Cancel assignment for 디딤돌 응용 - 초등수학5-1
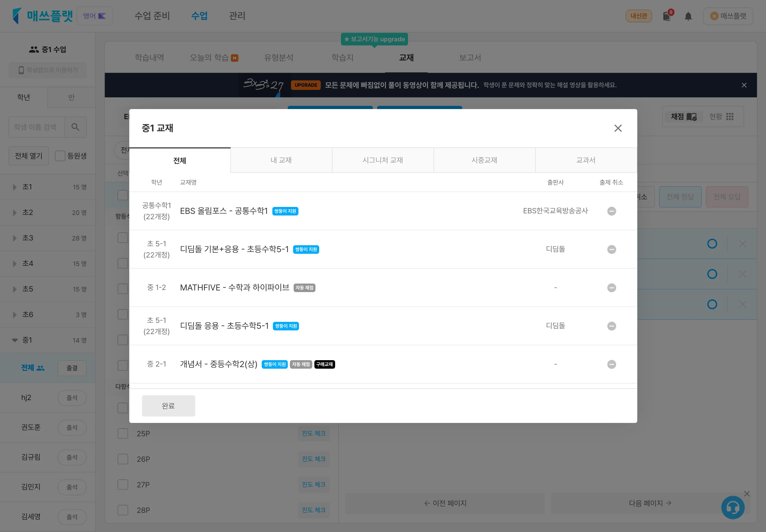The width and height of the screenshot is (766, 532). (611, 326)
